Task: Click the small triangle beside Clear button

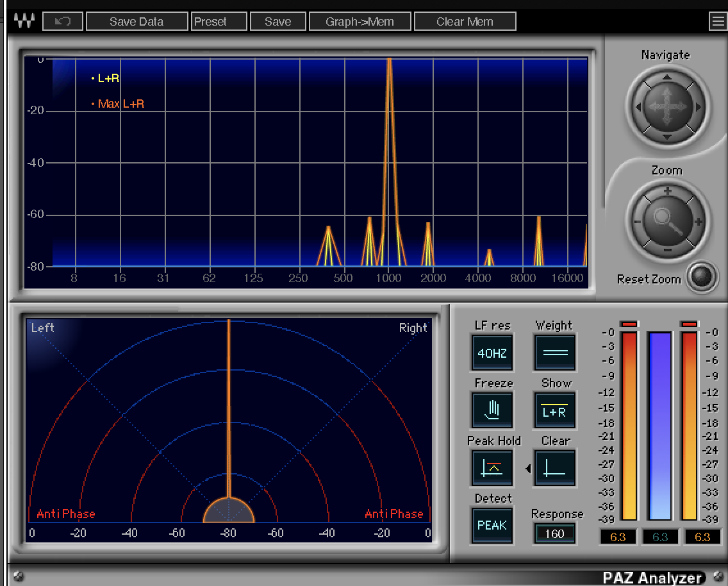Action: click(x=528, y=469)
